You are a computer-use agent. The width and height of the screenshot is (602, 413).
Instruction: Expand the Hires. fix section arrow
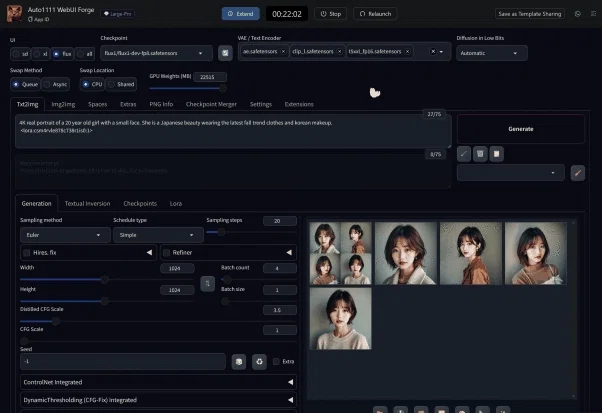(x=149, y=253)
